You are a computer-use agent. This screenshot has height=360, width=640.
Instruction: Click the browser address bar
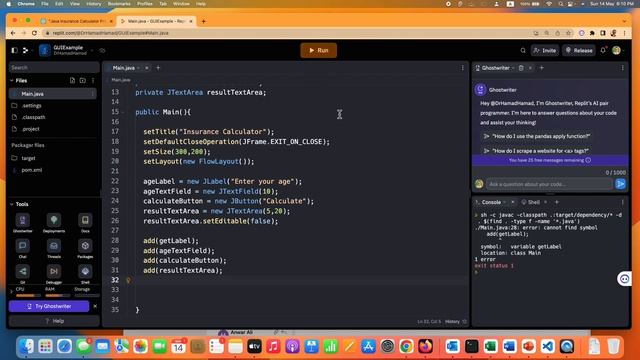point(286,33)
